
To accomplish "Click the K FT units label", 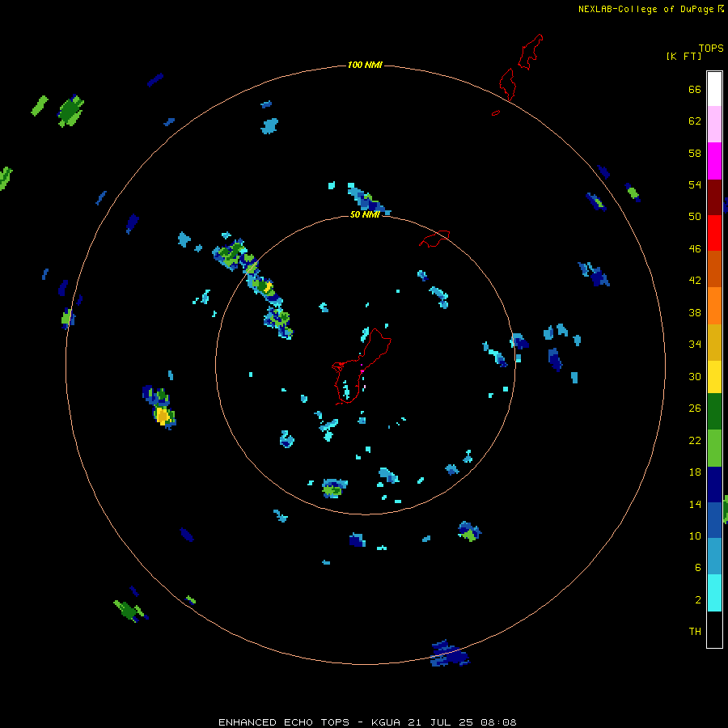I will click(684, 56).
